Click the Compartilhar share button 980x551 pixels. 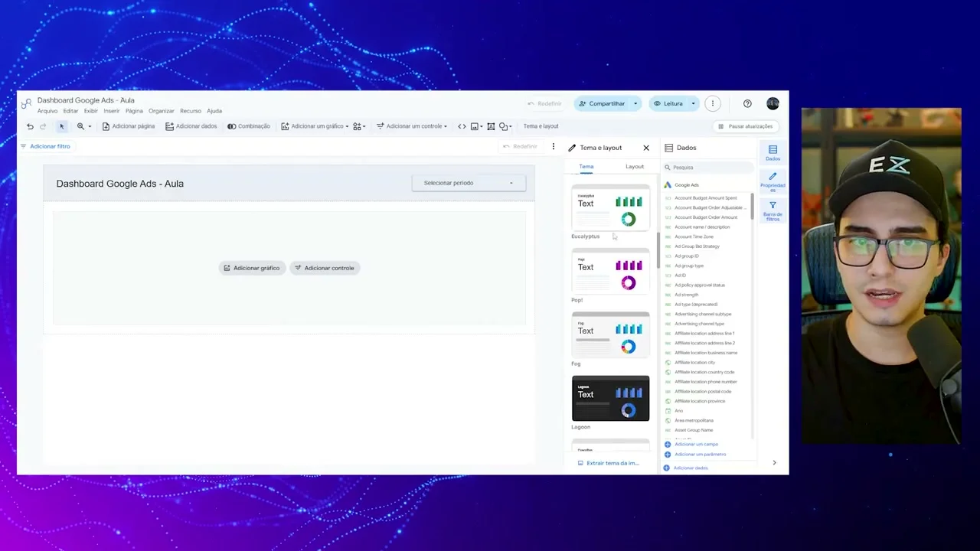(x=601, y=103)
